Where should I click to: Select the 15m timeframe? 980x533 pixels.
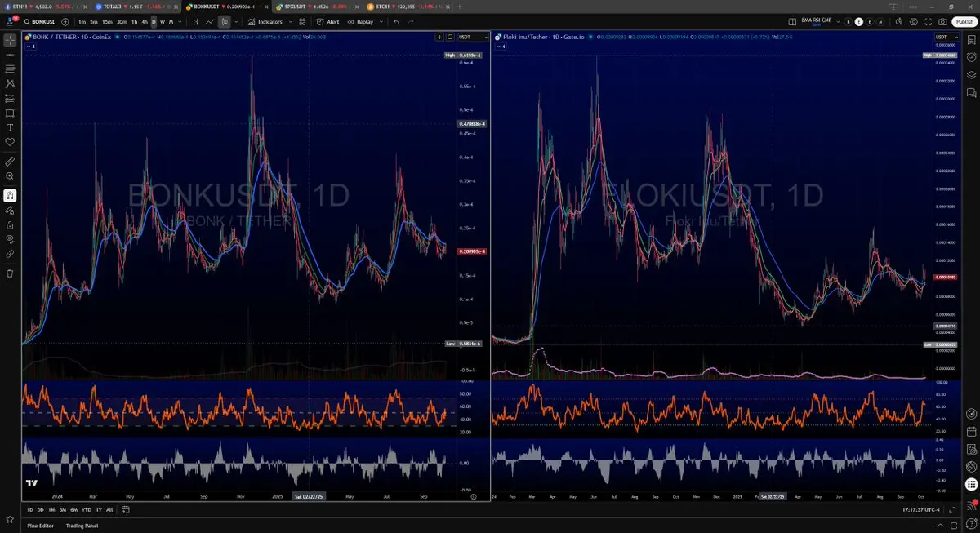(x=107, y=21)
